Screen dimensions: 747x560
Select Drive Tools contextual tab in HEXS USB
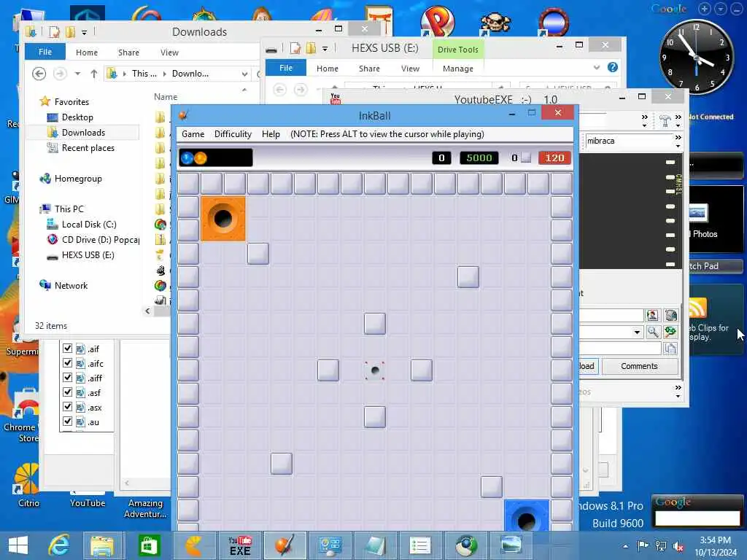(x=458, y=50)
